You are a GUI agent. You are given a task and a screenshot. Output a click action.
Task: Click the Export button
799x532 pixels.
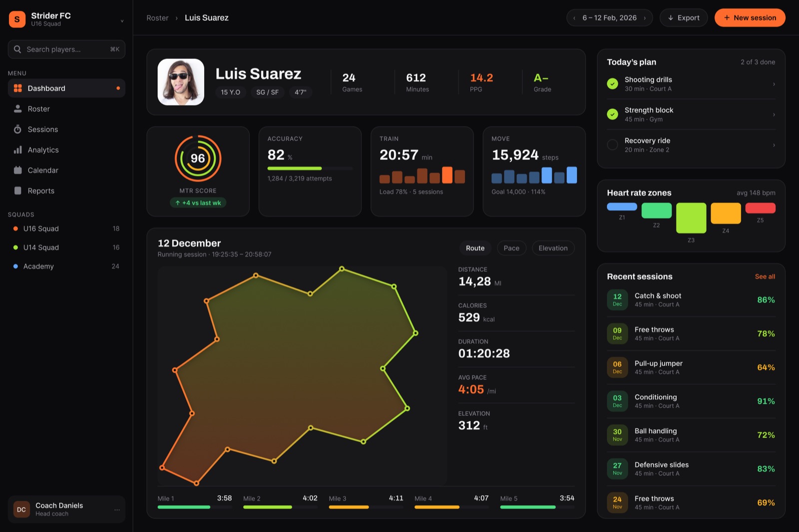[683, 18]
